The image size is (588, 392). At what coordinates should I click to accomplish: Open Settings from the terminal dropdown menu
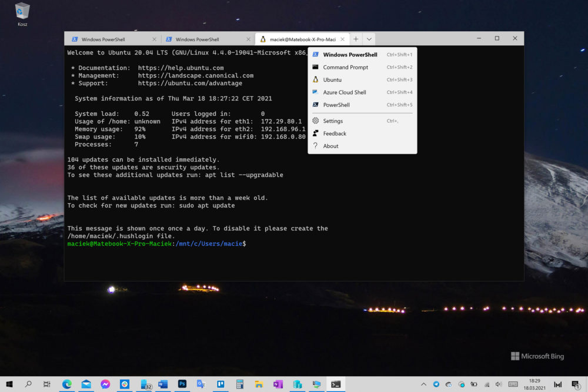(362, 121)
